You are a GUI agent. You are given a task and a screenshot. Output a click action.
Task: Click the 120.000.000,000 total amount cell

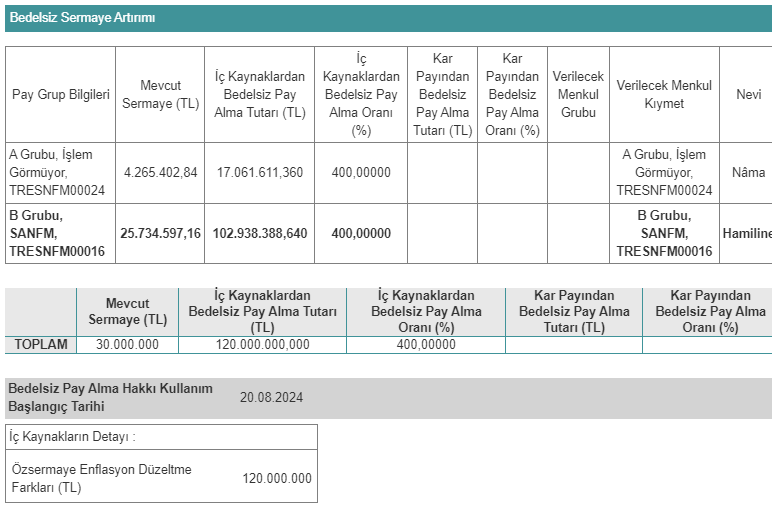pos(262,345)
